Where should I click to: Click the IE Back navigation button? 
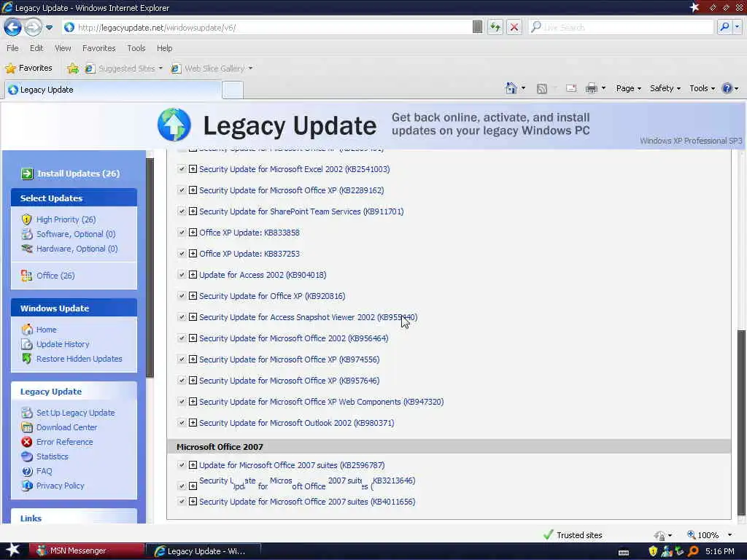(13, 27)
